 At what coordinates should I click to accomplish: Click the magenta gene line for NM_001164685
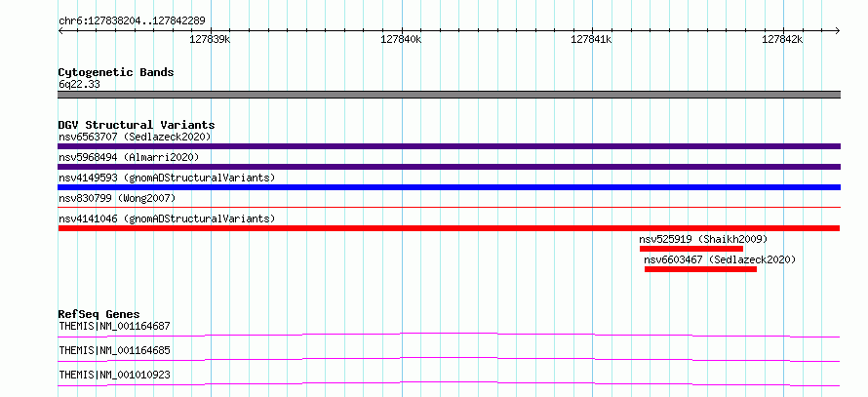(449, 359)
